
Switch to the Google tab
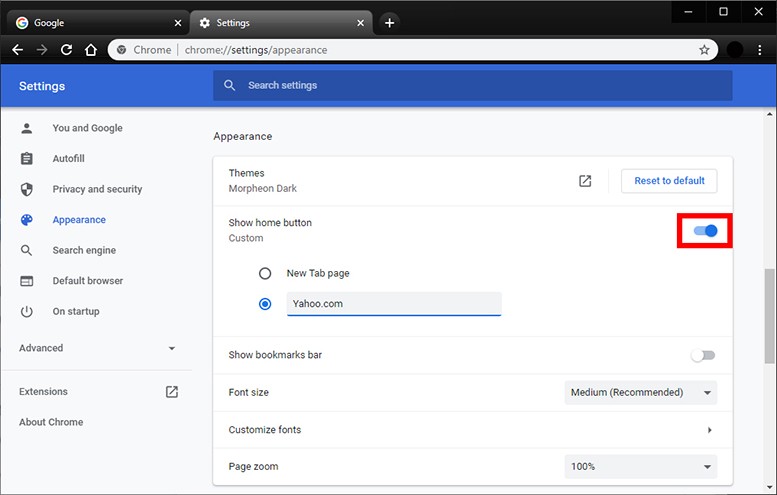95,22
